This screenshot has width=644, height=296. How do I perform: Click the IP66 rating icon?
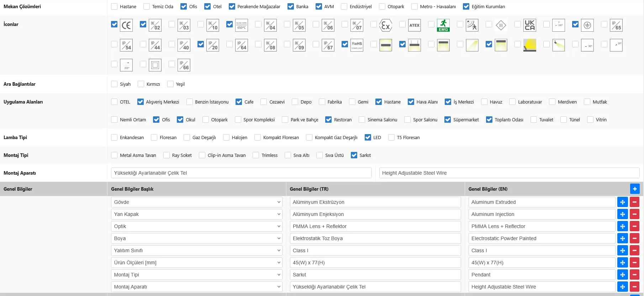(x=184, y=65)
